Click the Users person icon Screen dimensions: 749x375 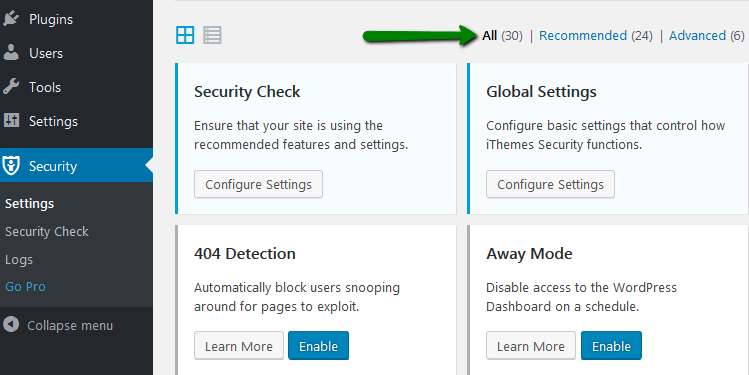(x=11, y=53)
